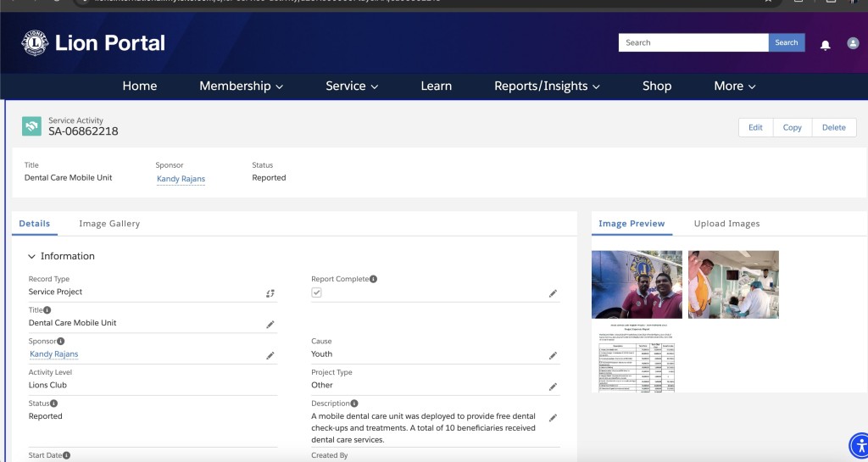Screen dimensions: 868x462
Task: Click the pencil edit icon for Title
Action: pos(270,324)
